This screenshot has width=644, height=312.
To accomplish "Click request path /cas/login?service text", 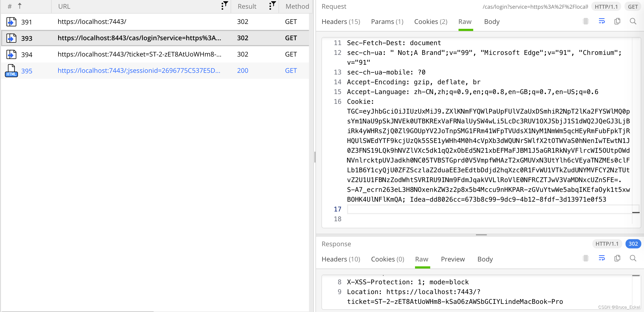I will [x=535, y=7].
